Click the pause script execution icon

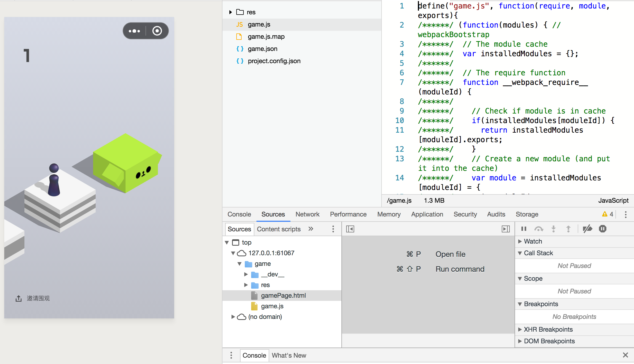pyautogui.click(x=524, y=229)
